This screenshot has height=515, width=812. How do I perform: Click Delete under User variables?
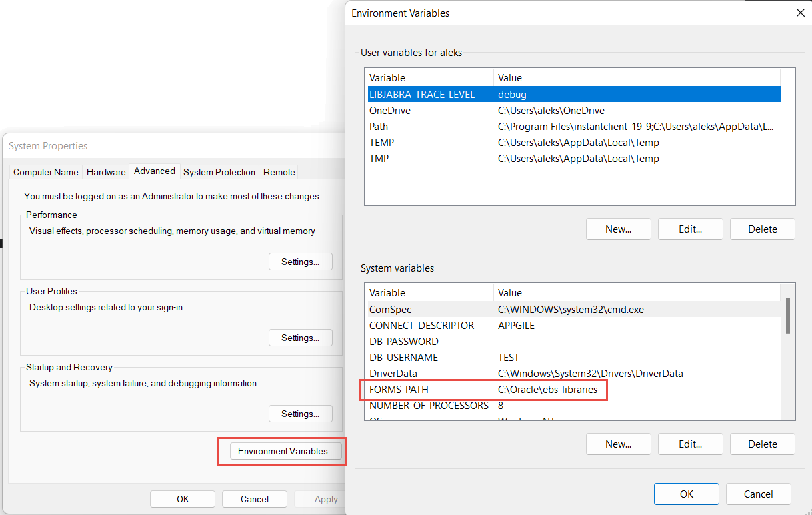pyautogui.click(x=763, y=229)
